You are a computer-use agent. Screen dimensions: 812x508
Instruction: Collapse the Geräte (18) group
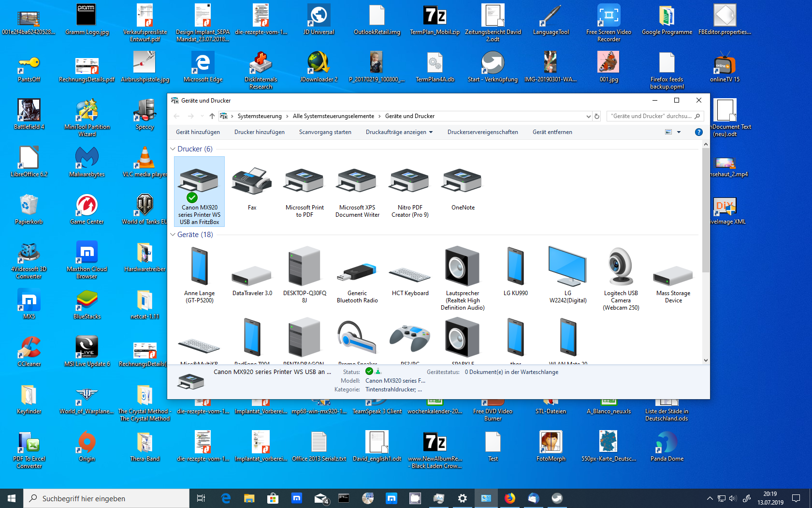click(173, 235)
